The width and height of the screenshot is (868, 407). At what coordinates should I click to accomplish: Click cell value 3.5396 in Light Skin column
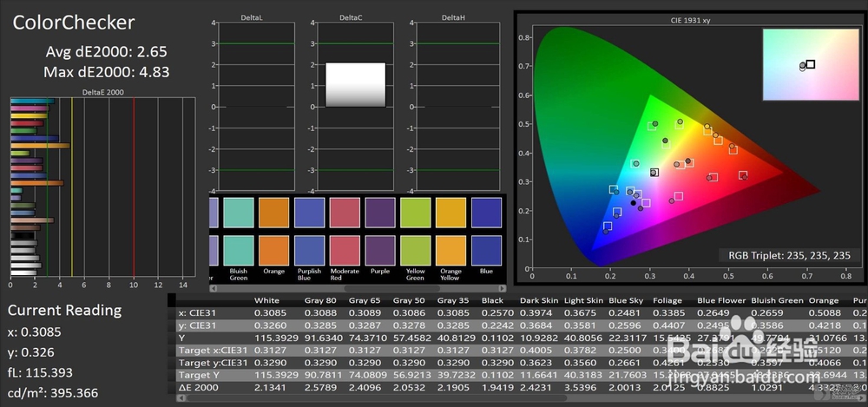[x=578, y=388]
